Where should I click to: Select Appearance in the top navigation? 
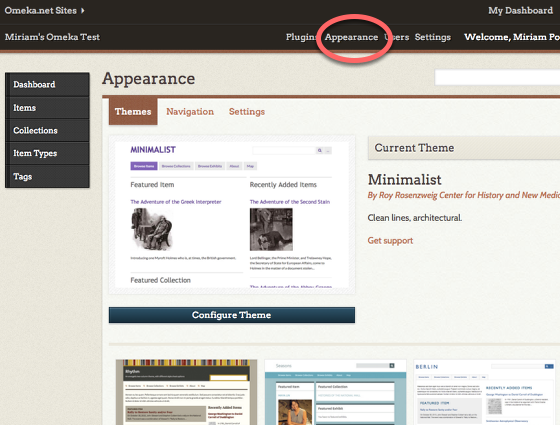[x=351, y=37]
